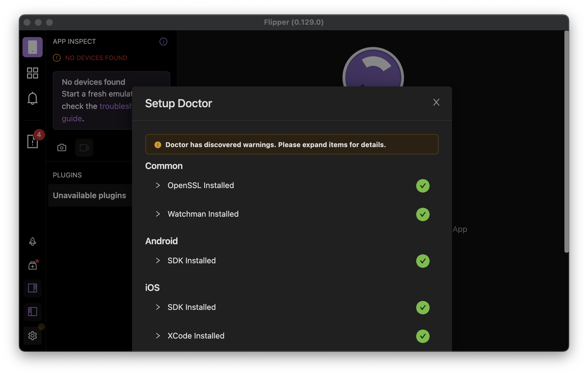
Task: Click the vertical scrollbar on right
Action: point(566,142)
